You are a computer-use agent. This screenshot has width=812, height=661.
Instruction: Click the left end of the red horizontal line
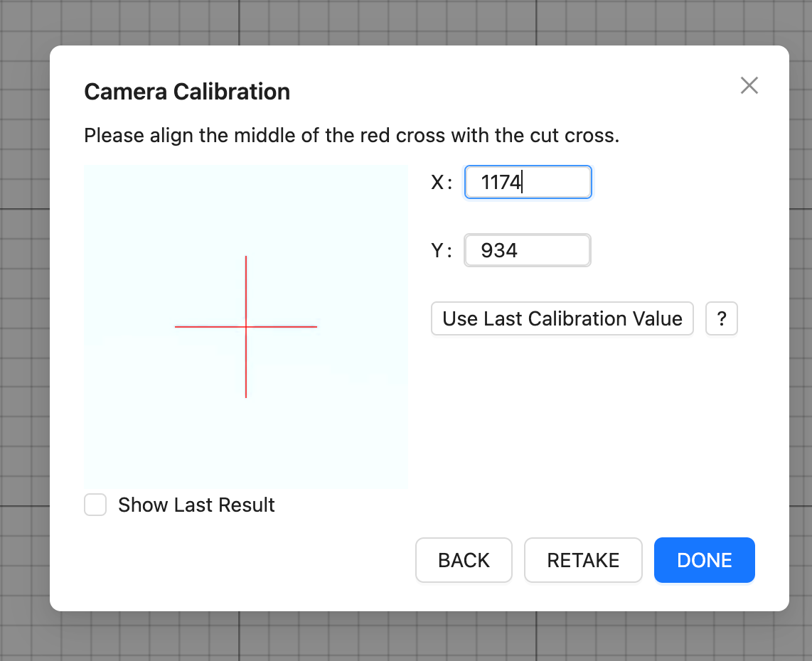click(x=176, y=327)
